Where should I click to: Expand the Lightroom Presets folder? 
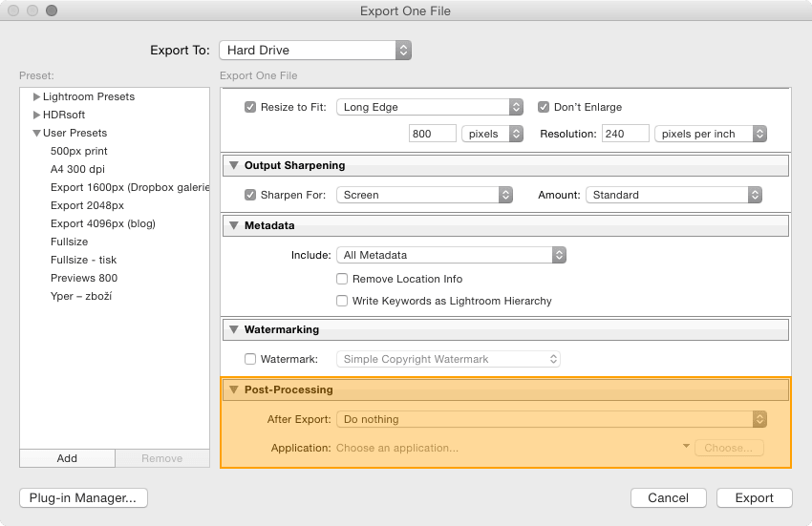tap(36, 96)
